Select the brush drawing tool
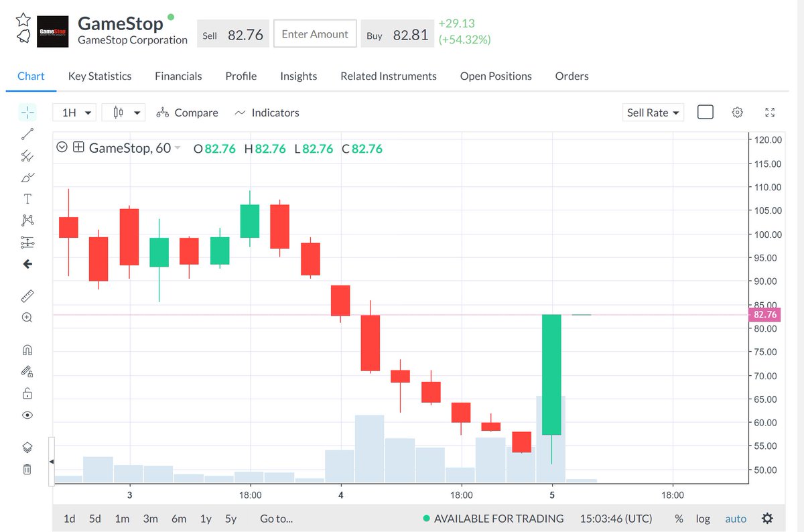The width and height of the screenshot is (804, 532). tap(27, 178)
